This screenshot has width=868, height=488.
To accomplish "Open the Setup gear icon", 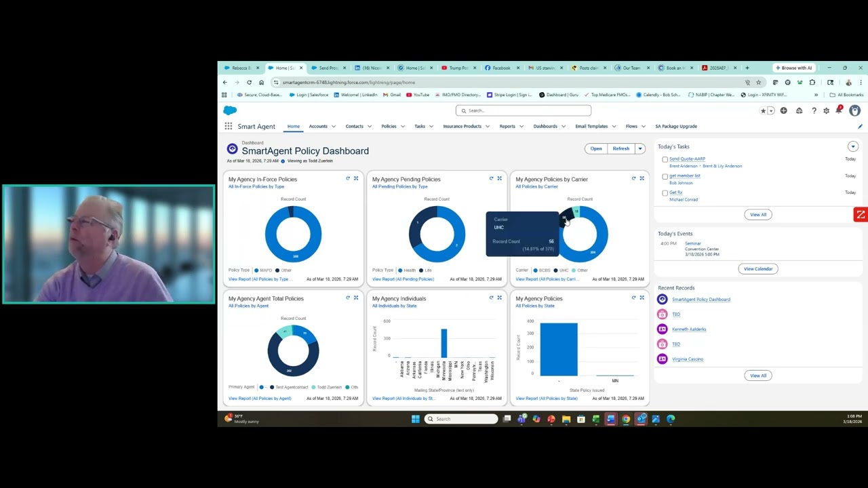I will [x=826, y=110].
